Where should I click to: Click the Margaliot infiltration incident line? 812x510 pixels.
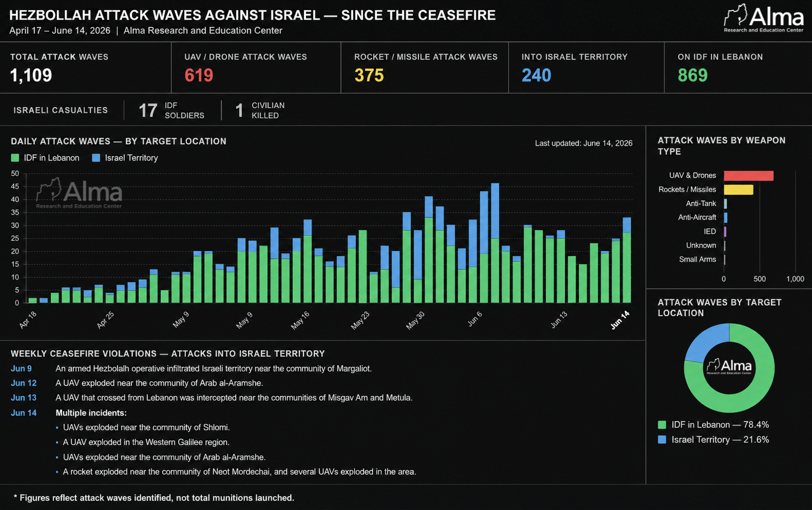coord(214,368)
